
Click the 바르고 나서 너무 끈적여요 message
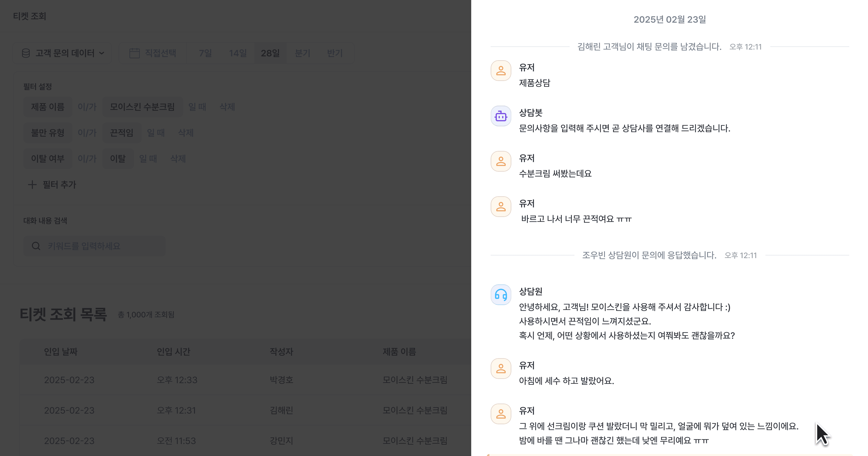[x=576, y=219]
